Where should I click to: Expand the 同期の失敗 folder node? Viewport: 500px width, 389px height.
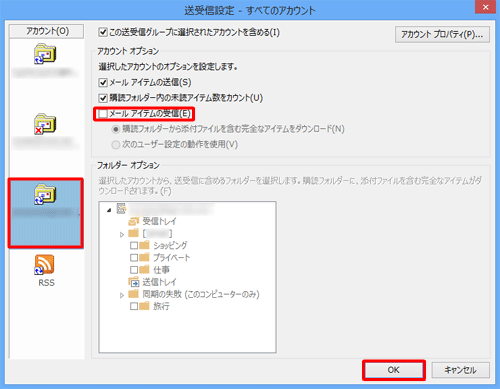(122, 295)
